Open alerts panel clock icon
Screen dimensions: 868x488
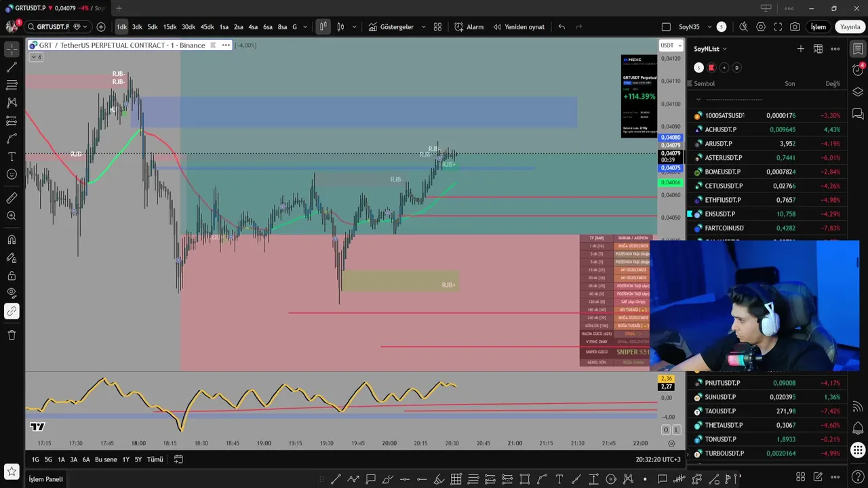coord(858,70)
